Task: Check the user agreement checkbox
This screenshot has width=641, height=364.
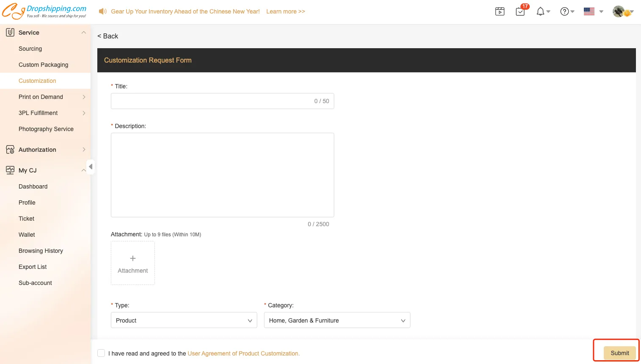Action: point(101,353)
